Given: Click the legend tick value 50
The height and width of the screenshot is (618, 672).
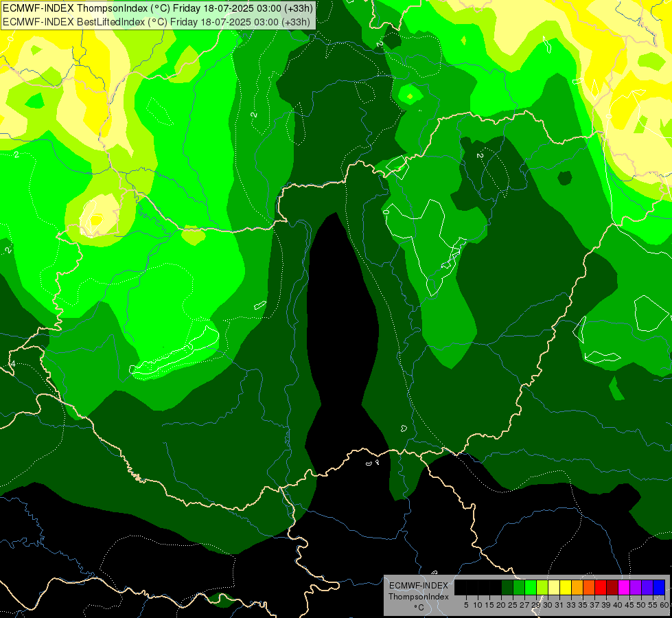Looking at the screenshot, I should (640, 605).
